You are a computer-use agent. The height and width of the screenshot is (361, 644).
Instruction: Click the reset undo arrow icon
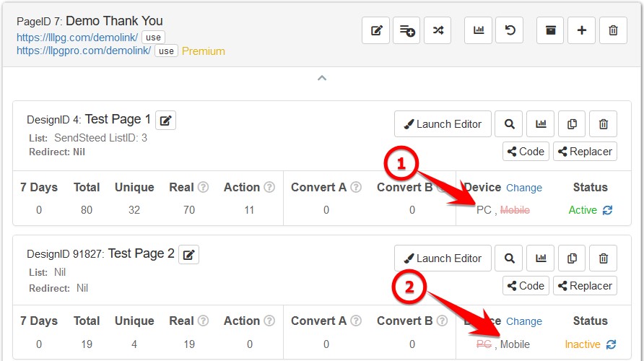[509, 30]
